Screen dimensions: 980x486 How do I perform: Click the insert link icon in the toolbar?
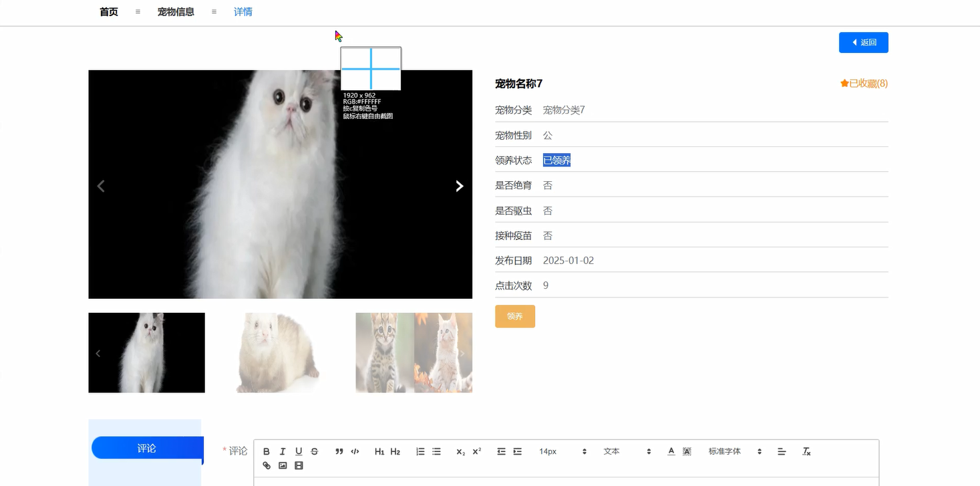(x=267, y=465)
